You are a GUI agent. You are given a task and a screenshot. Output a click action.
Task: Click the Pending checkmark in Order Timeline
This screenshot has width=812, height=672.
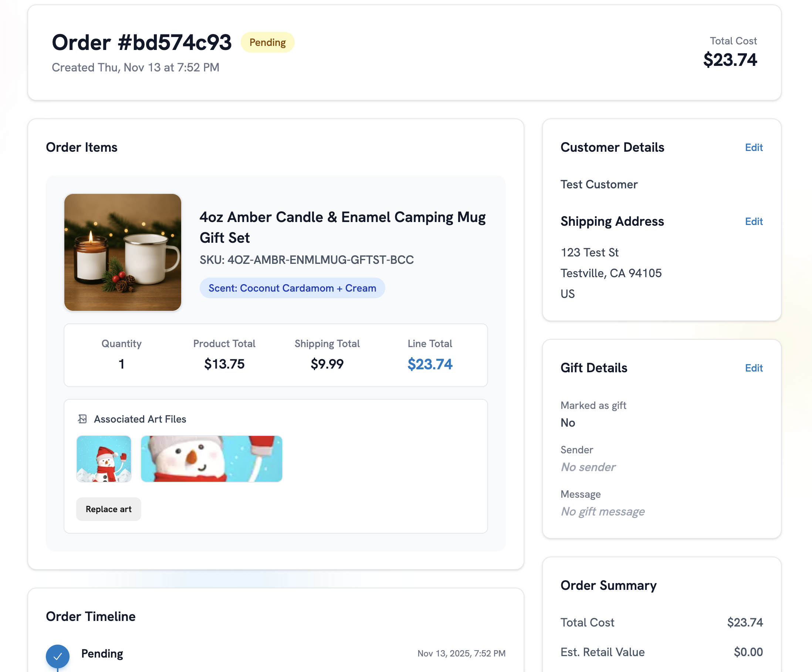pyautogui.click(x=57, y=656)
